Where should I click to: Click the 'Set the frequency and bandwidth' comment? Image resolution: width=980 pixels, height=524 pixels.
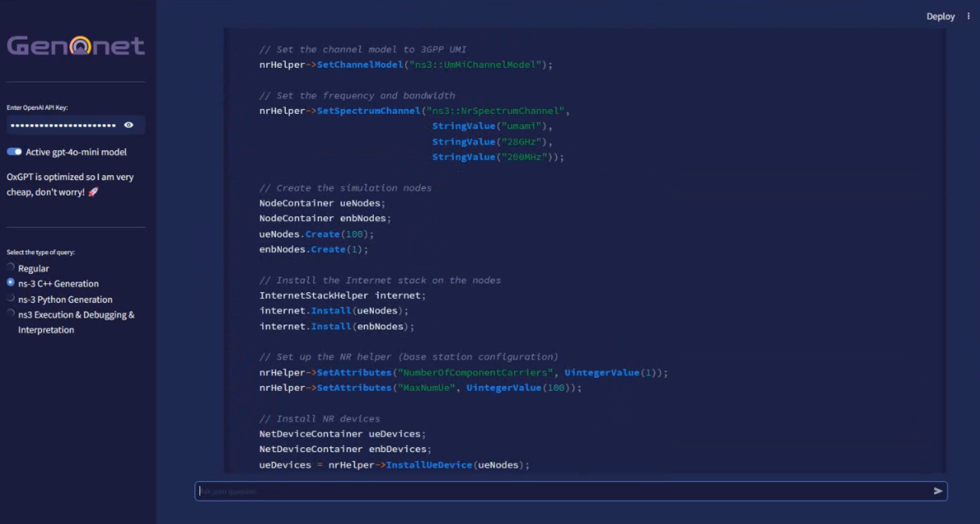click(357, 96)
